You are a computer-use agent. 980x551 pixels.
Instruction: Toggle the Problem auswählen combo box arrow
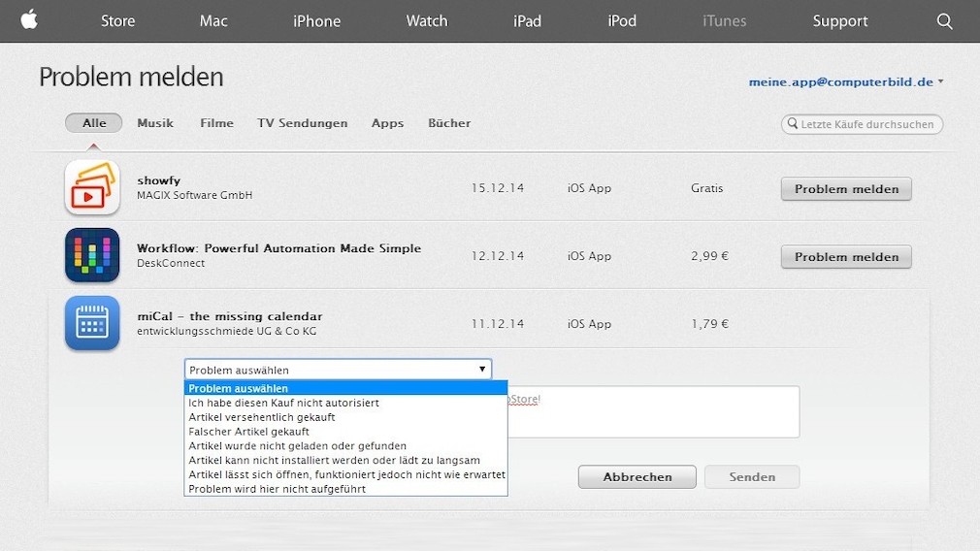tap(482, 370)
